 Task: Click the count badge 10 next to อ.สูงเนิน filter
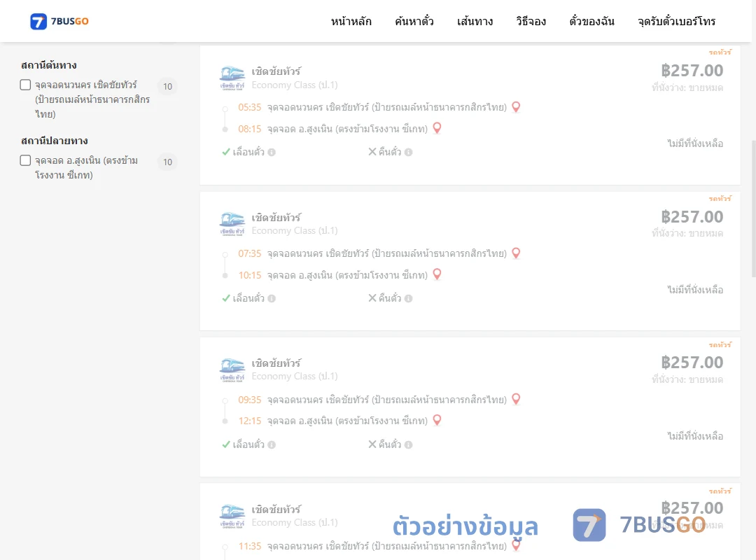click(167, 162)
